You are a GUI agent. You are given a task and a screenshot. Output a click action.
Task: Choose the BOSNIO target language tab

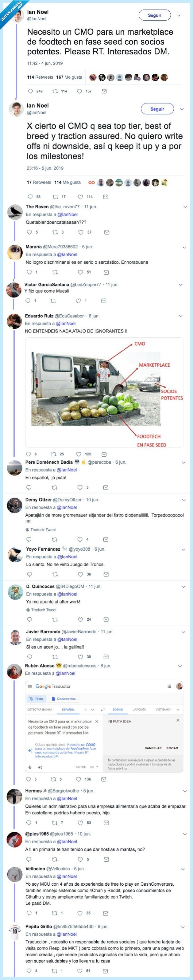pyautogui.click(x=118, y=710)
